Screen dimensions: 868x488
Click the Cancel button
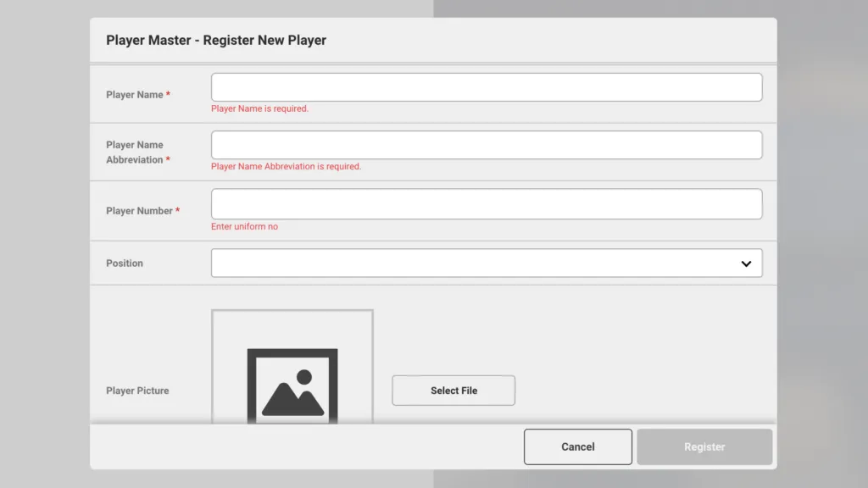point(577,446)
